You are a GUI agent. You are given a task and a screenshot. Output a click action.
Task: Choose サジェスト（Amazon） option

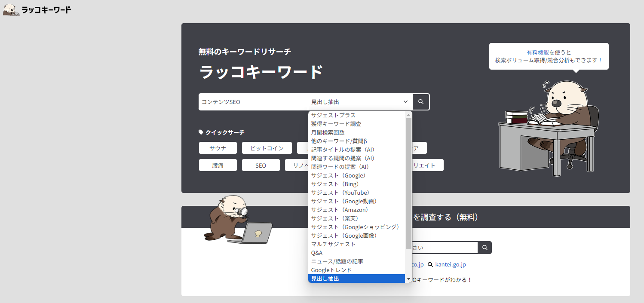[x=357, y=210]
